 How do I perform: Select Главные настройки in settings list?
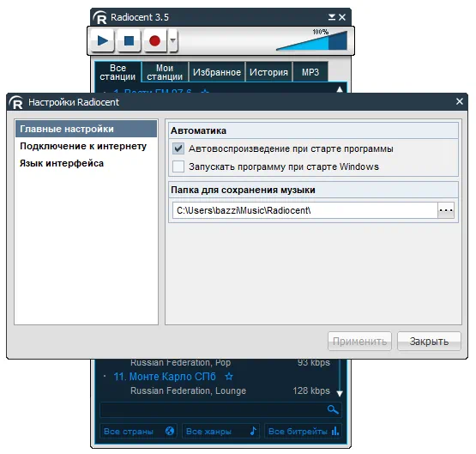pos(87,129)
